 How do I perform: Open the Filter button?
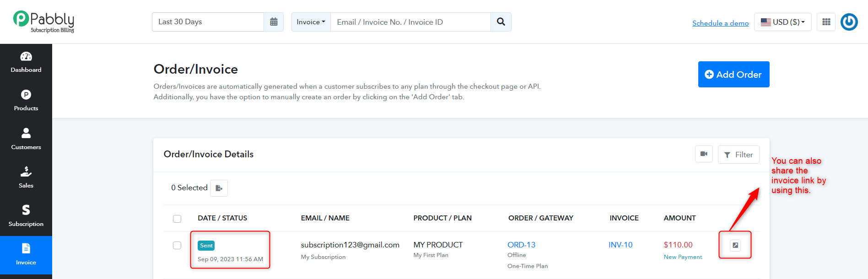[x=739, y=155]
